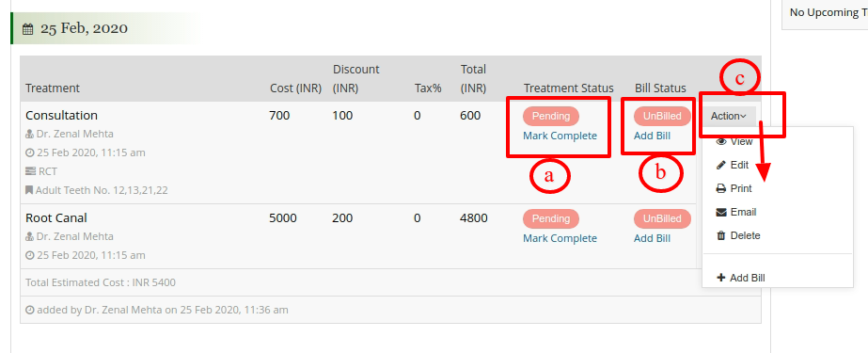Screen dimensions: 868x353
Task: Click the Bill Status column header
Action: point(660,88)
